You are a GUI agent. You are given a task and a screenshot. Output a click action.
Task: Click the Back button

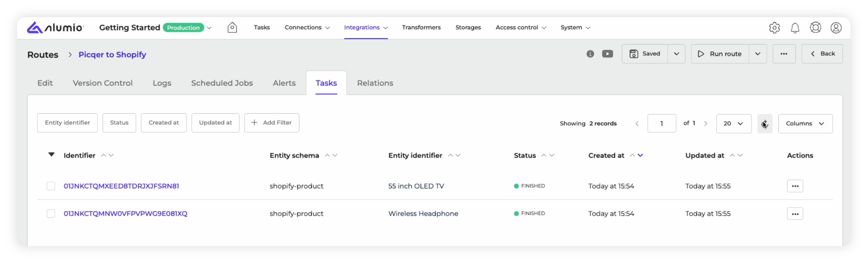822,54
